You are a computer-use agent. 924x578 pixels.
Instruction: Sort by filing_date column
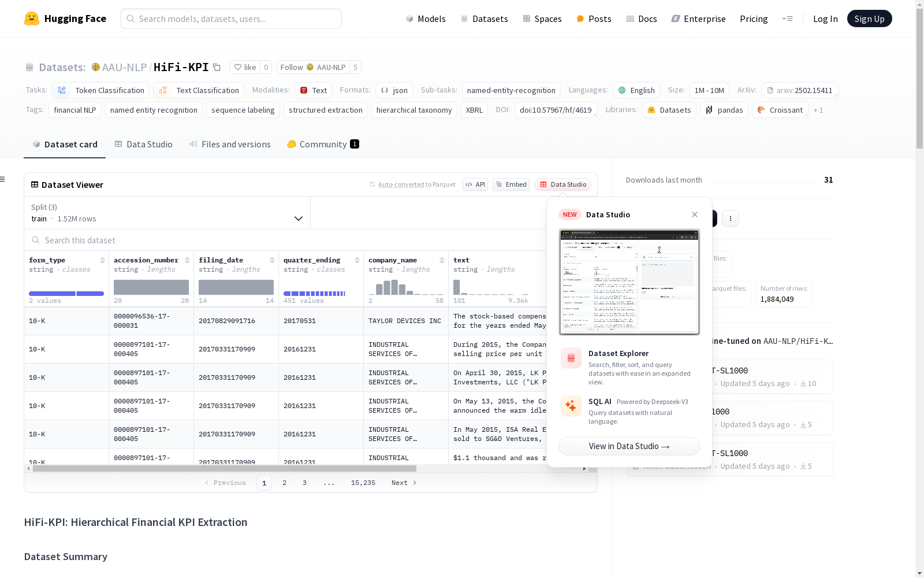coord(272,260)
